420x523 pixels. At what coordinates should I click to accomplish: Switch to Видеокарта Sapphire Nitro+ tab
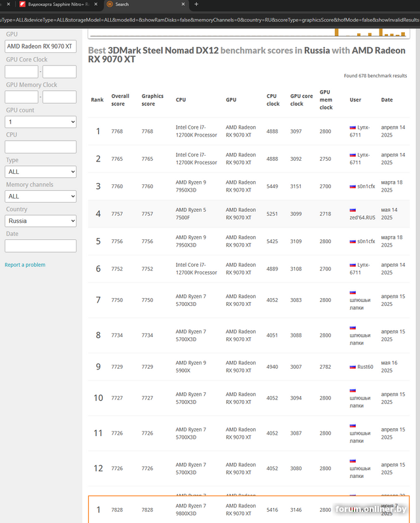(x=58, y=5)
